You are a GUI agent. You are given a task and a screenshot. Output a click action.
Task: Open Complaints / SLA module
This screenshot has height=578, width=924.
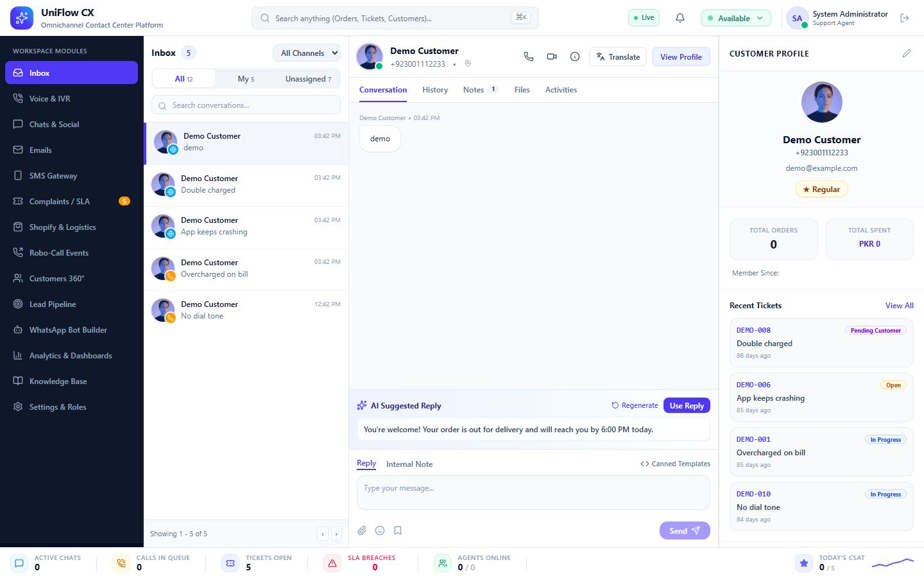(71, 201)
